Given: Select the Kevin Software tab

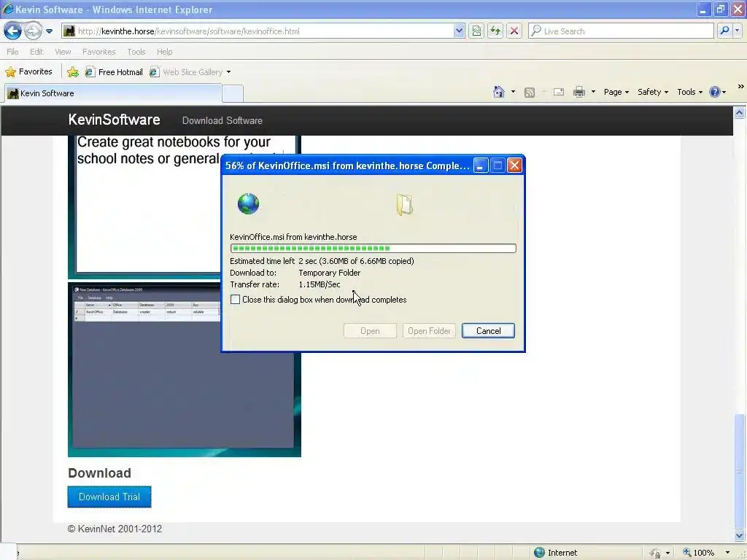Looking at the screenshot, I should [x=113, y=93].
